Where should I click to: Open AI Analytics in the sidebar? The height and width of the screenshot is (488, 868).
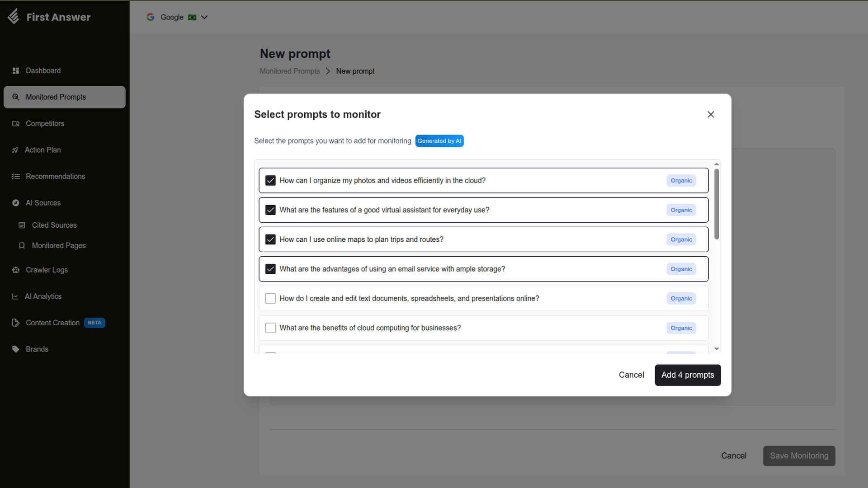click(65, 296)
